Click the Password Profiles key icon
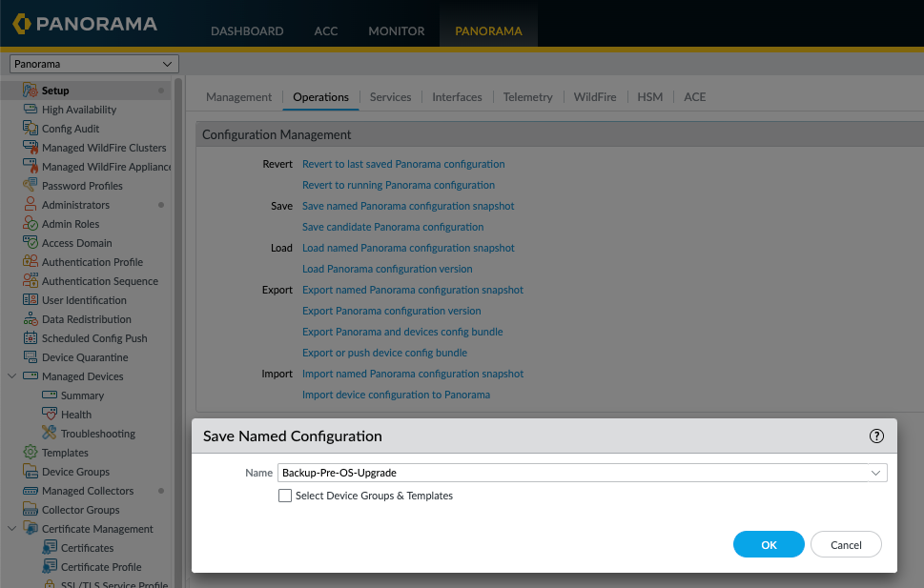This screenshot has width=924, height=588. point(31,185)
